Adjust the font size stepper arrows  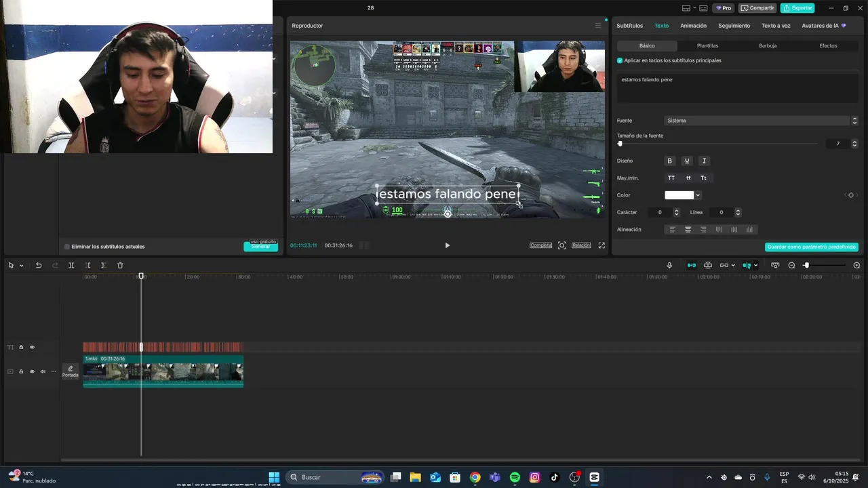point(854,144)
